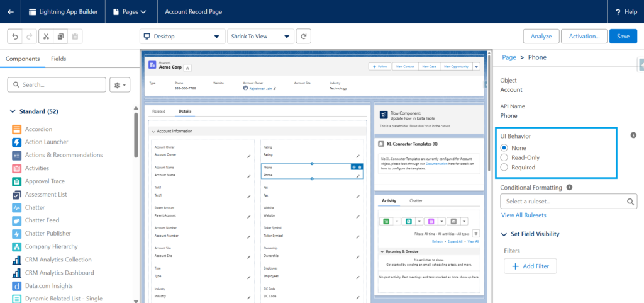
Task: Switch to the Fields tab
Action: coord(58,59)
